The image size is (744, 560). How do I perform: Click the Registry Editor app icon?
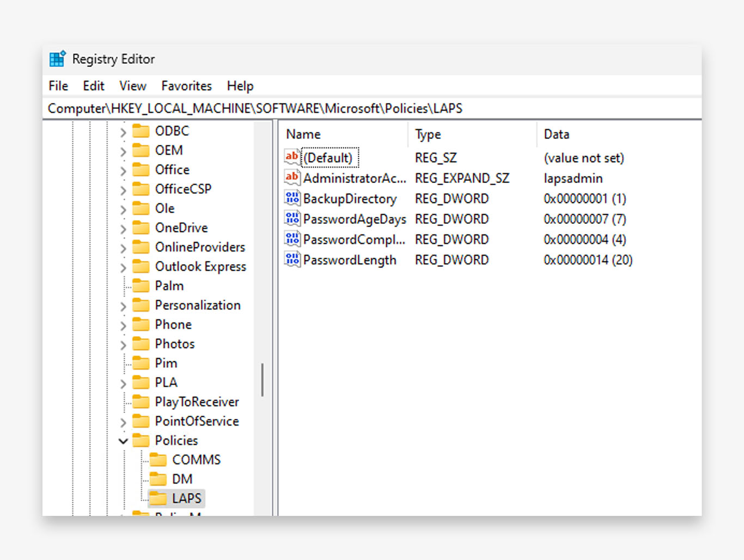57,59
